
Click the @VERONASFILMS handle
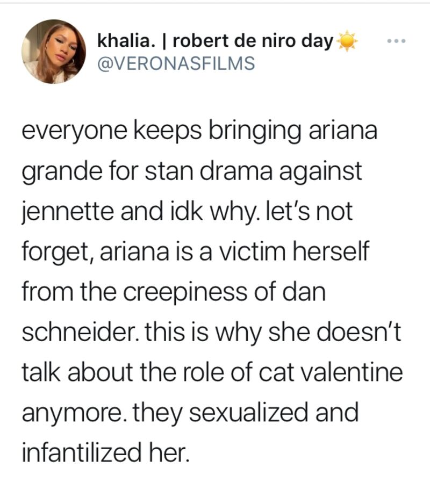[176, 63]
